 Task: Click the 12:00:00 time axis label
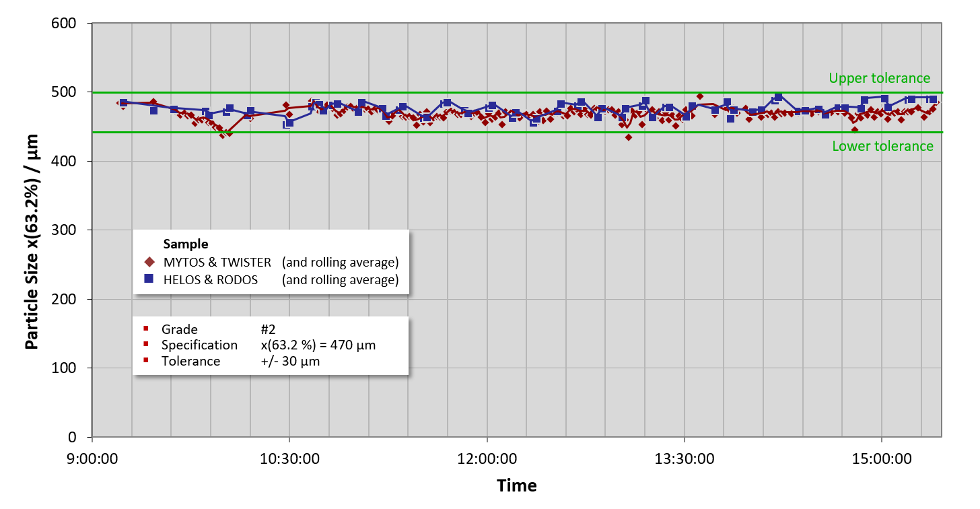coord(487,459)
